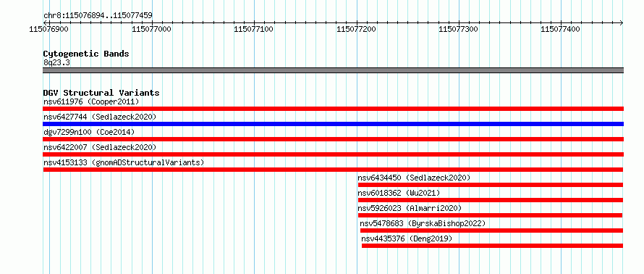The width and height of the screenshot is (644, 274).
Task: Click the nsv611976 (Cooper2011) label
Action: [91, 101]
